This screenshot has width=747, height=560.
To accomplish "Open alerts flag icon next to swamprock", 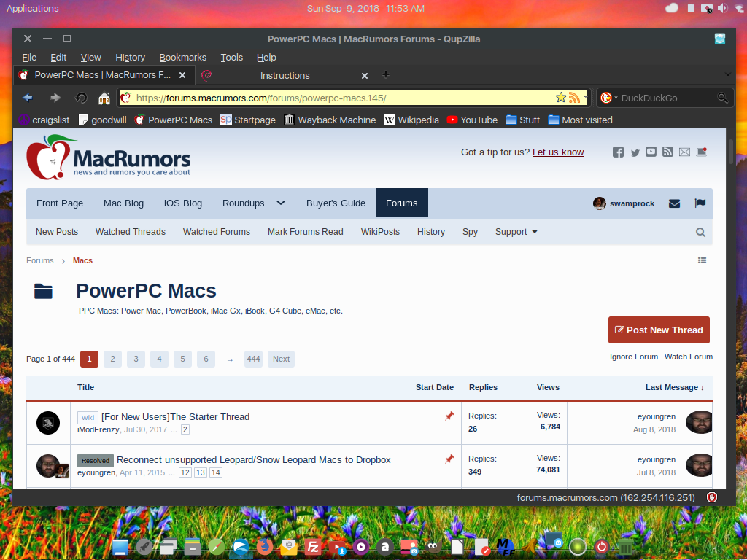I will pos(700,203).
